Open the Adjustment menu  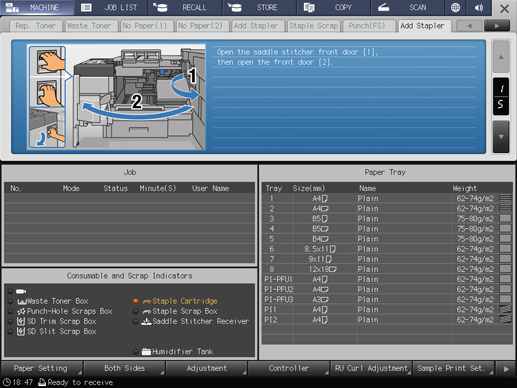click(x=206, y=368)
